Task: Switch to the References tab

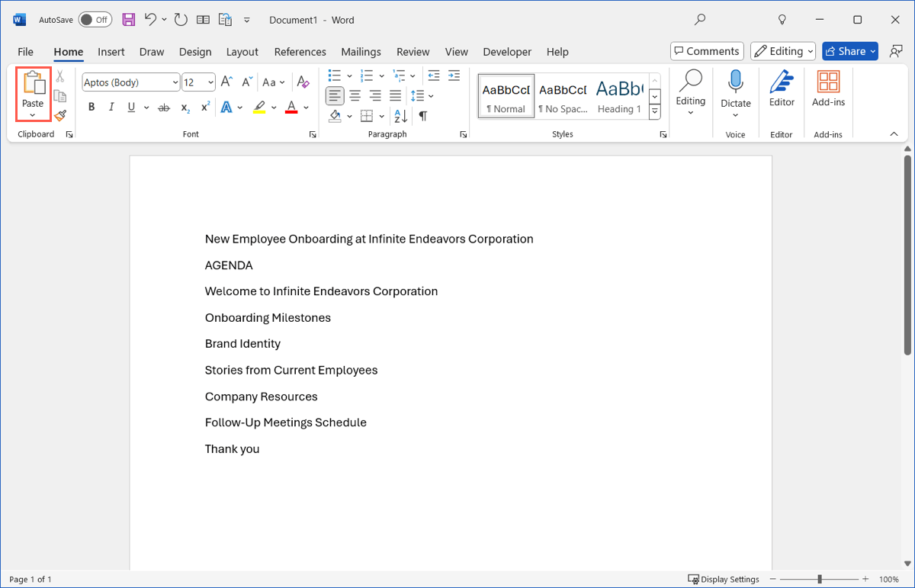Action: coord(300,52)
